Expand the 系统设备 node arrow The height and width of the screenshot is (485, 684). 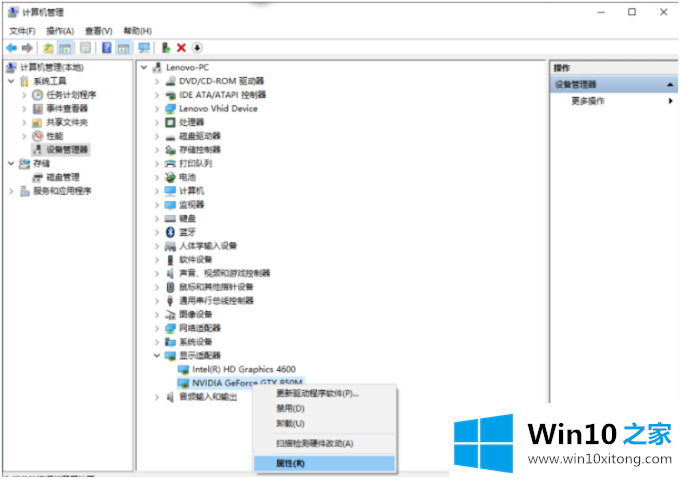pyautogui.click(x=157, y=342)
